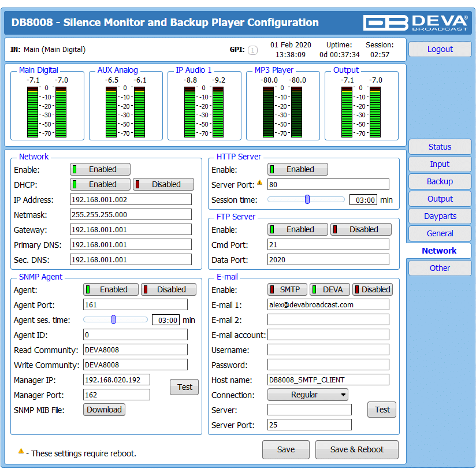The image size is (476, 476).
Task: Click the IP Address input field
Action: [130, 199]
